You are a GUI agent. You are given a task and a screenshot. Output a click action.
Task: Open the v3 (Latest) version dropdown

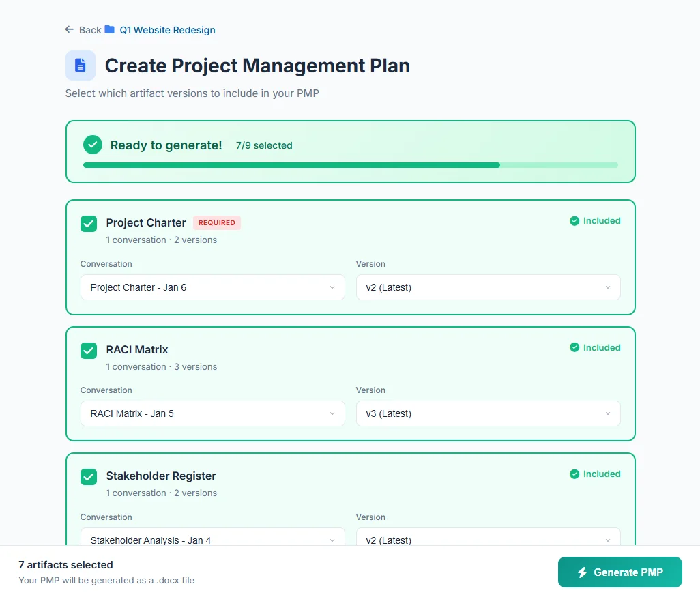tap(488, 413)
